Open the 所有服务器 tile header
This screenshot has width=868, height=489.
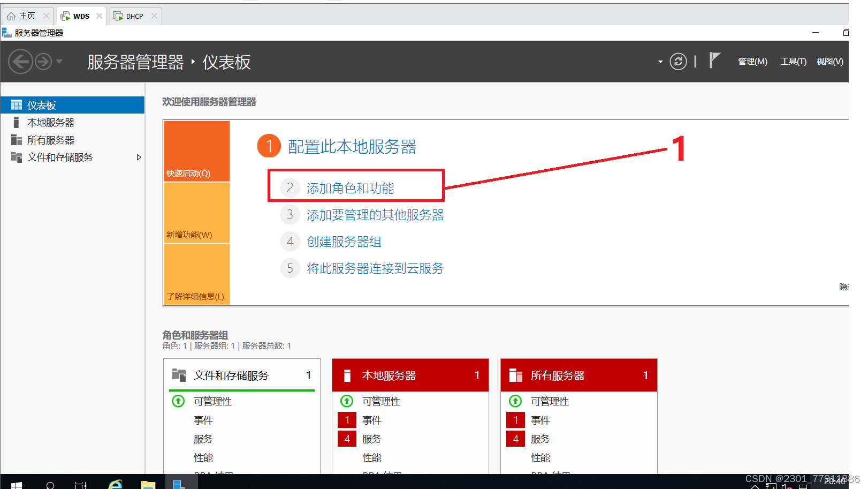coord(579,375)
